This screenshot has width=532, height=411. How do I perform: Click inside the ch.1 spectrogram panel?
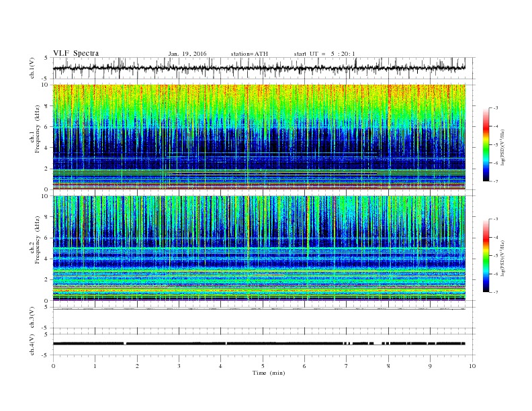(259, 137)
